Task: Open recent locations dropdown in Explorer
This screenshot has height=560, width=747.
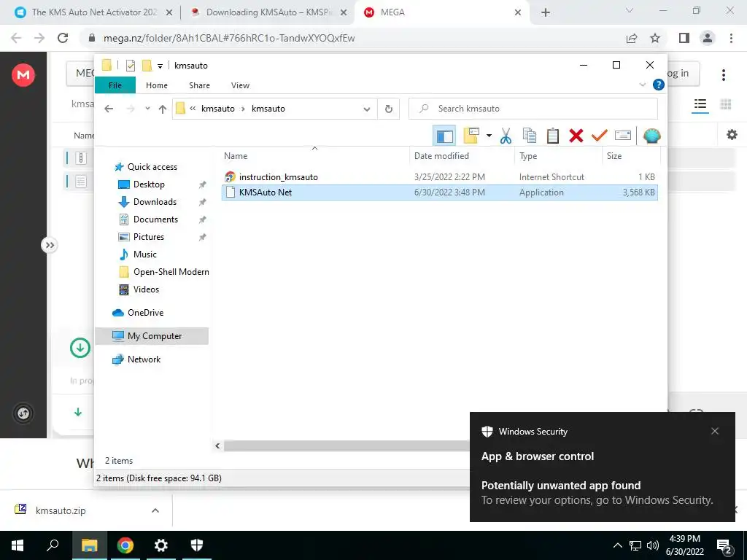Action: tap(147, 109)
